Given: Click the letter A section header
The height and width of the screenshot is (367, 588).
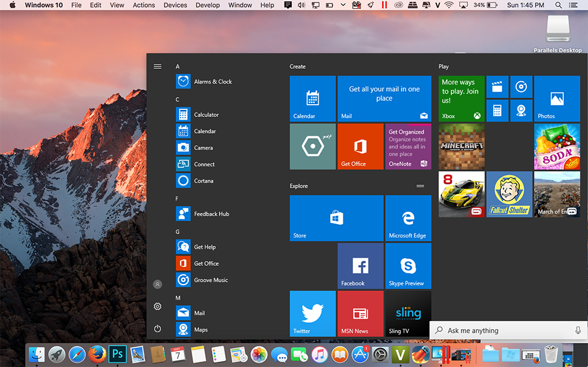Looking at the screenshot, I should coord(178,66).
